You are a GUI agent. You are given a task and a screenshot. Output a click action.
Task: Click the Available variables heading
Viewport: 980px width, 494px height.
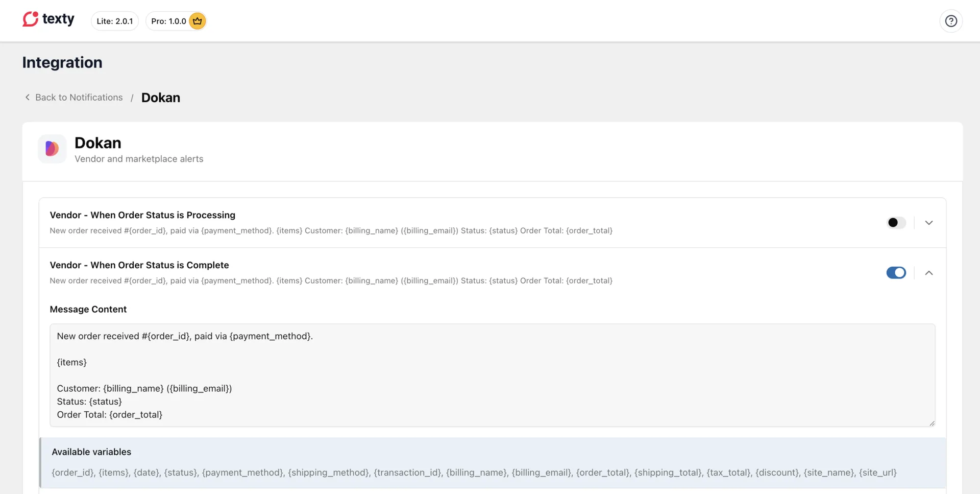click(x=91, y=452)
